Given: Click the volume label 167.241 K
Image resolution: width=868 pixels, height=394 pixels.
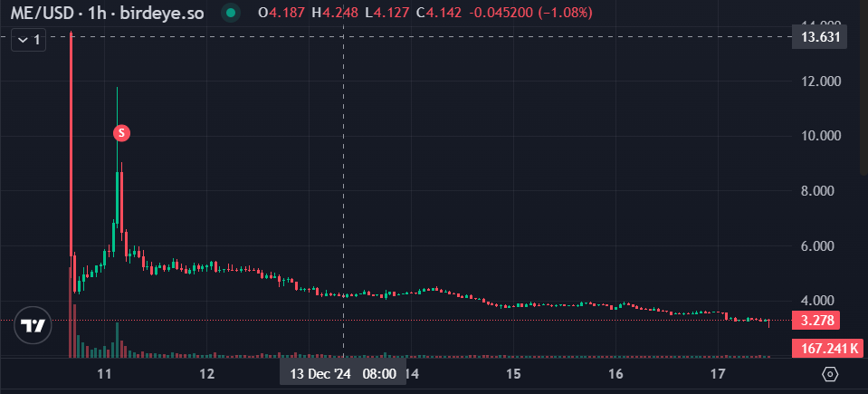Looking at the screenshot, I should pyautogui.click(x=827, y=348).
